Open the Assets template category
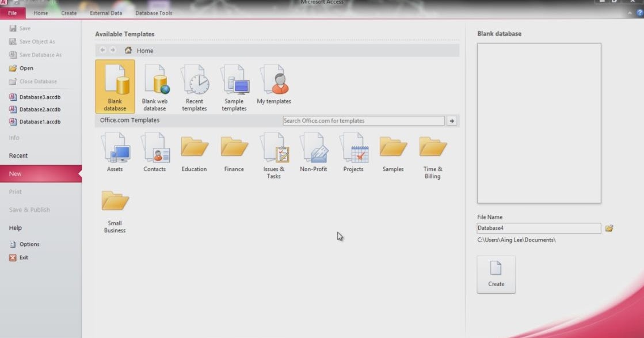This screenshot has height=338, width=644. point(115,151)
